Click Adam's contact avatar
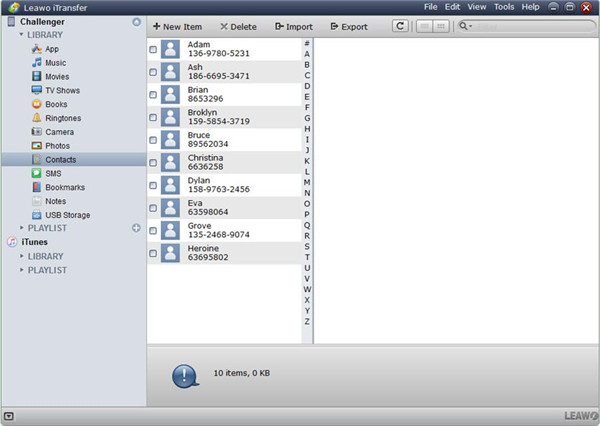Screen dimensions: 600x426 tap(170, 49)
